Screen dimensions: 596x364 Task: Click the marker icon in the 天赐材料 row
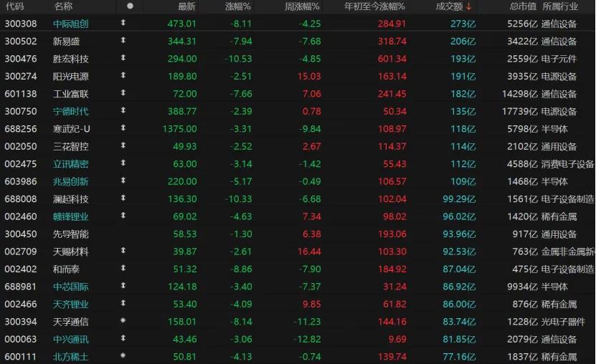click(123, 251)
